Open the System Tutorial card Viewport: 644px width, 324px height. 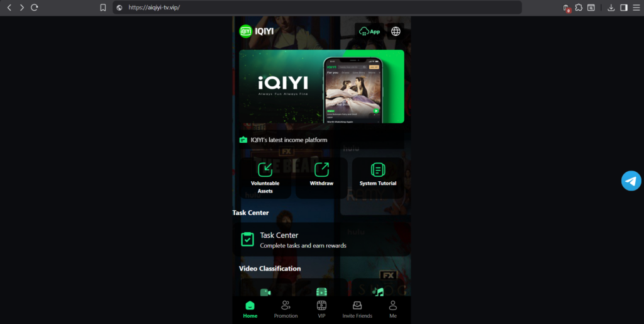point(378,178)
